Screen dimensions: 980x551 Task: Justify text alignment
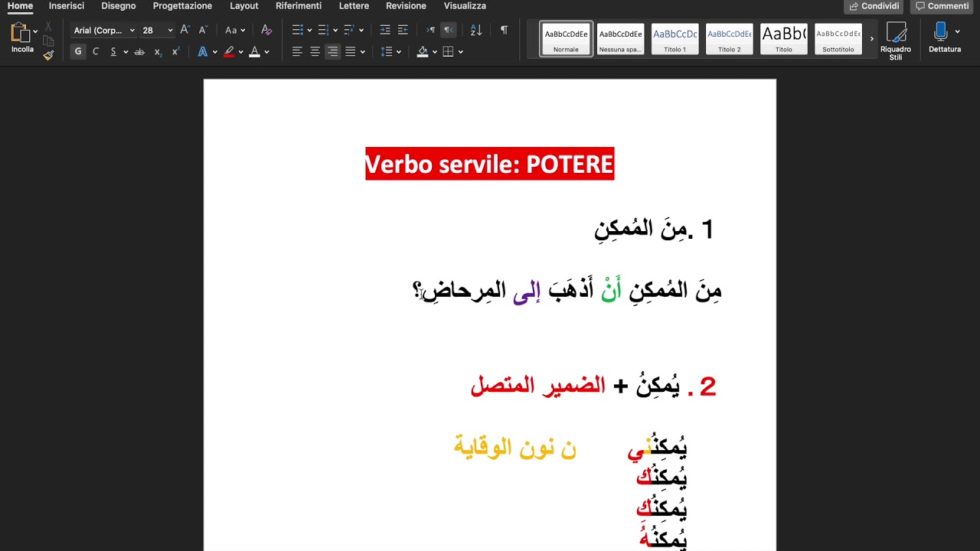(x=350, y=52)
